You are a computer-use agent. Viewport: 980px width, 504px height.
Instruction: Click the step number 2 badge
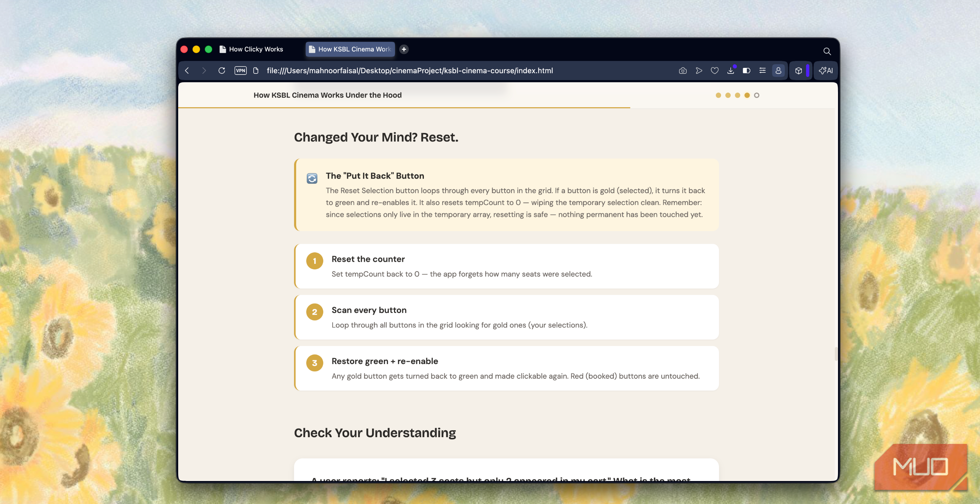tap(315, 312)
